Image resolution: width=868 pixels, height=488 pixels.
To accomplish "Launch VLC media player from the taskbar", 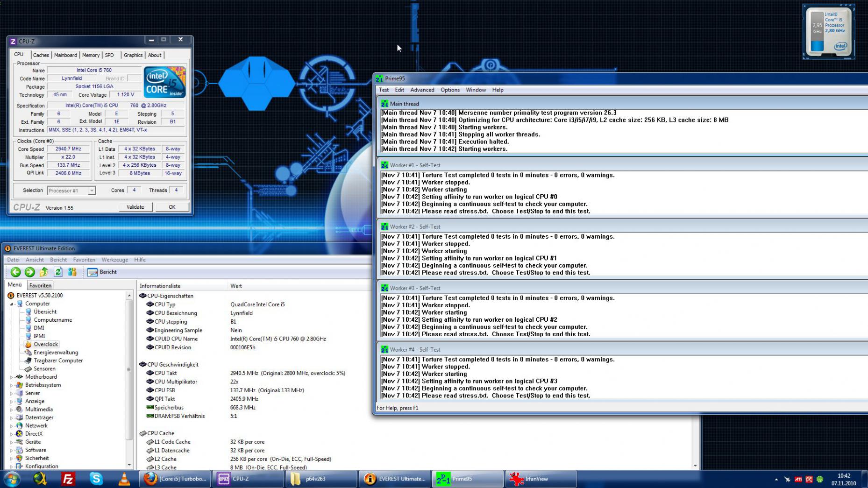I will click(124, 479).
